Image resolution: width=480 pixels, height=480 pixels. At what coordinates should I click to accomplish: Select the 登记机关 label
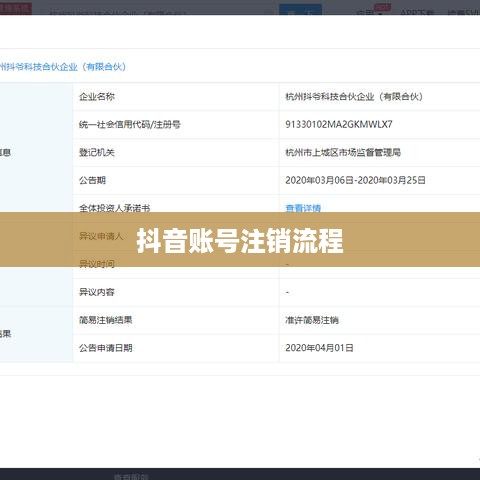click(x=97, y=152)
